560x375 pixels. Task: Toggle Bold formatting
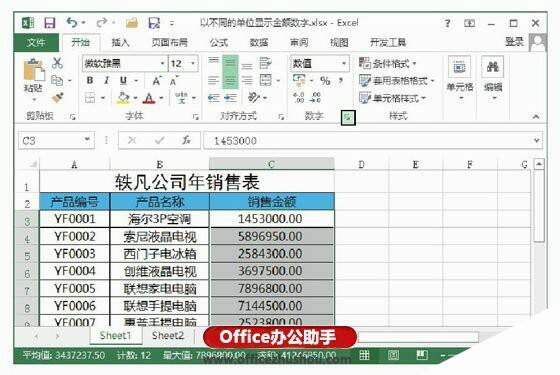pyautogui.click(x=90, y=81)
